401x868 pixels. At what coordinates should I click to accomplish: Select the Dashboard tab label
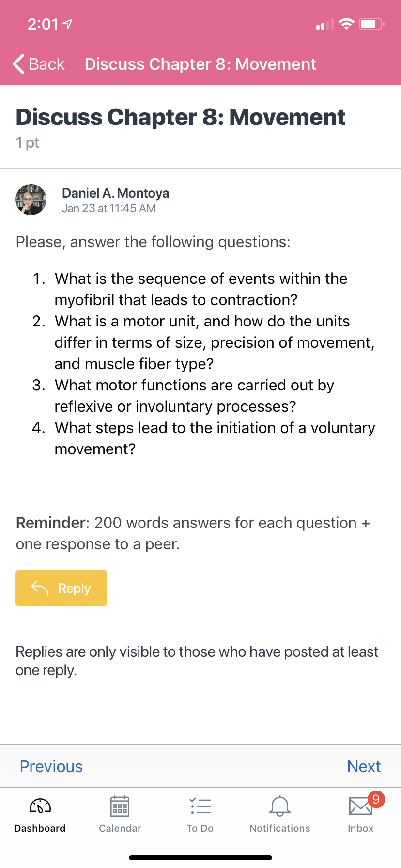pos(40,828)
